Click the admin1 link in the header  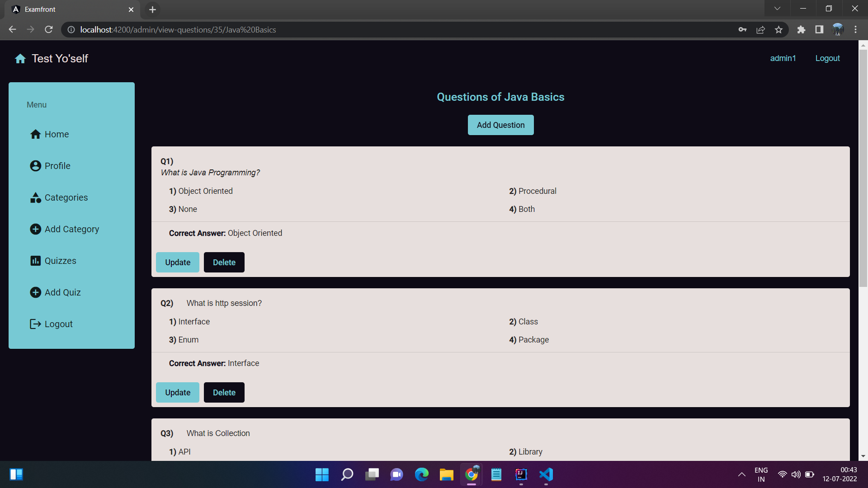click(x=783, y=58)
